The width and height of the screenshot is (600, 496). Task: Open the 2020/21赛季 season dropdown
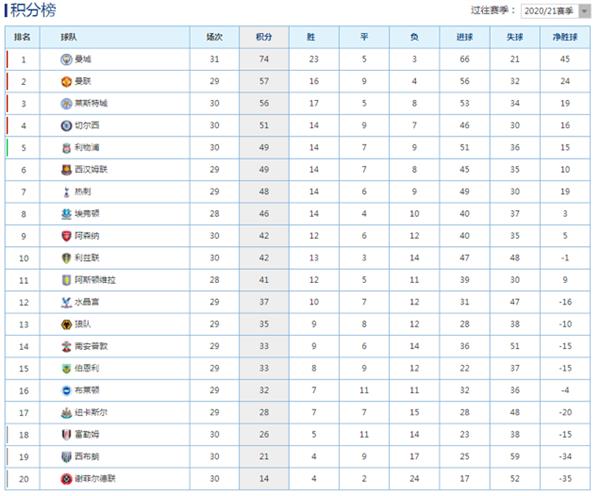point(556,11)
